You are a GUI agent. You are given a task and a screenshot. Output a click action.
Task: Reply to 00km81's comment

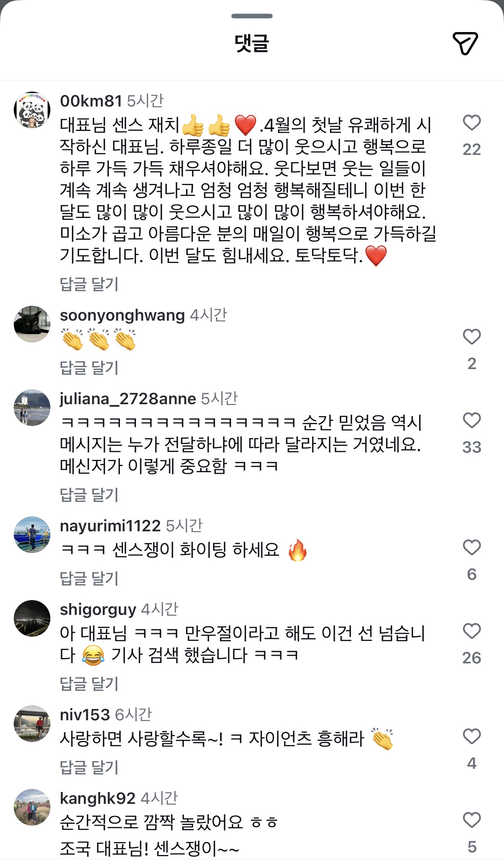(89, 284)
